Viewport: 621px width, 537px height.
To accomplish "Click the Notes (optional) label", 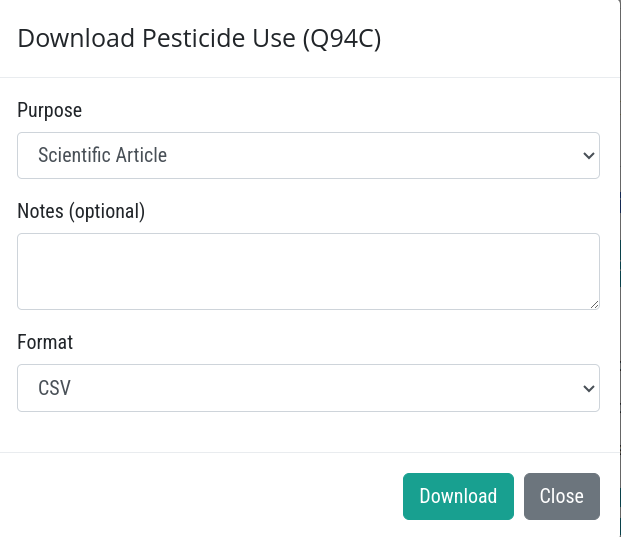I will 81,211.
